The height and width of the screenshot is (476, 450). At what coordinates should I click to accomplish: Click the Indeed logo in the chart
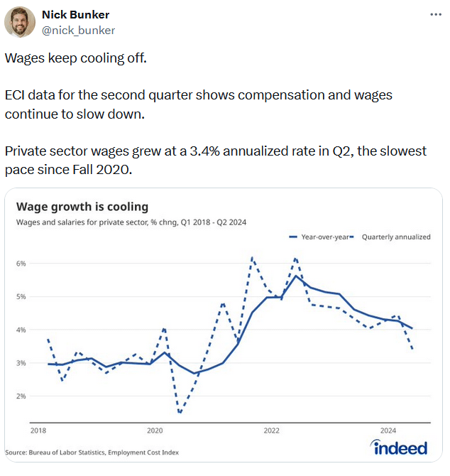click(x=398, y=448)
